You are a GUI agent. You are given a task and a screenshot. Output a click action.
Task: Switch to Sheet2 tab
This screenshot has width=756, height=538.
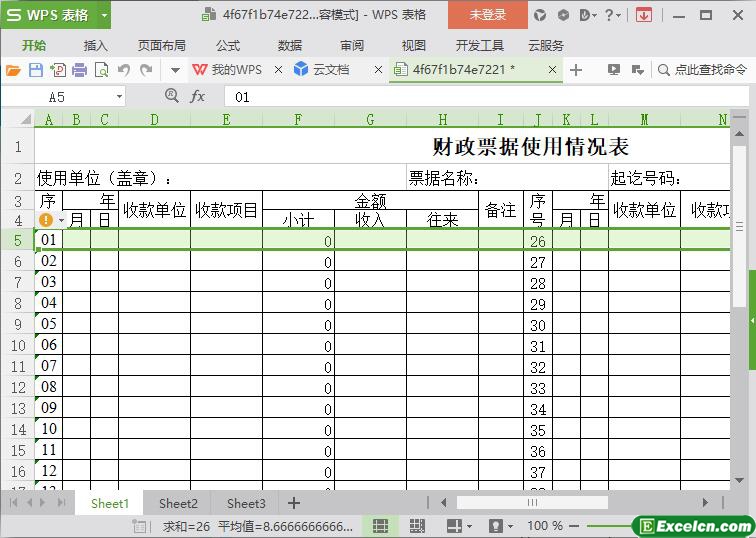coord(178,503)
